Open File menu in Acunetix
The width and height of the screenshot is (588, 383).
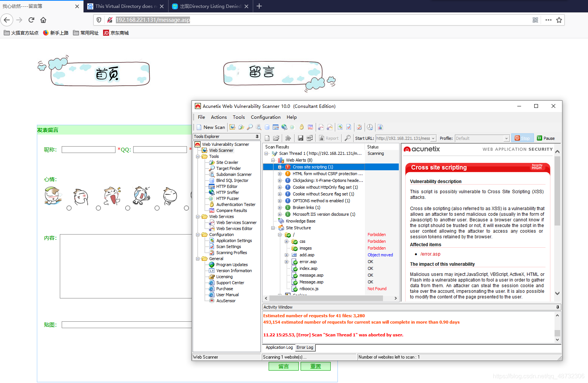[x=201, y=117]
